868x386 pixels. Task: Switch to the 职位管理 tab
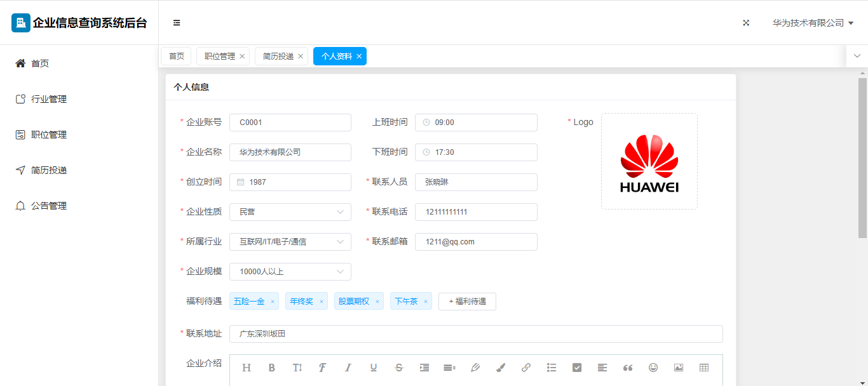pyautogui.click(x=219, y=57)
